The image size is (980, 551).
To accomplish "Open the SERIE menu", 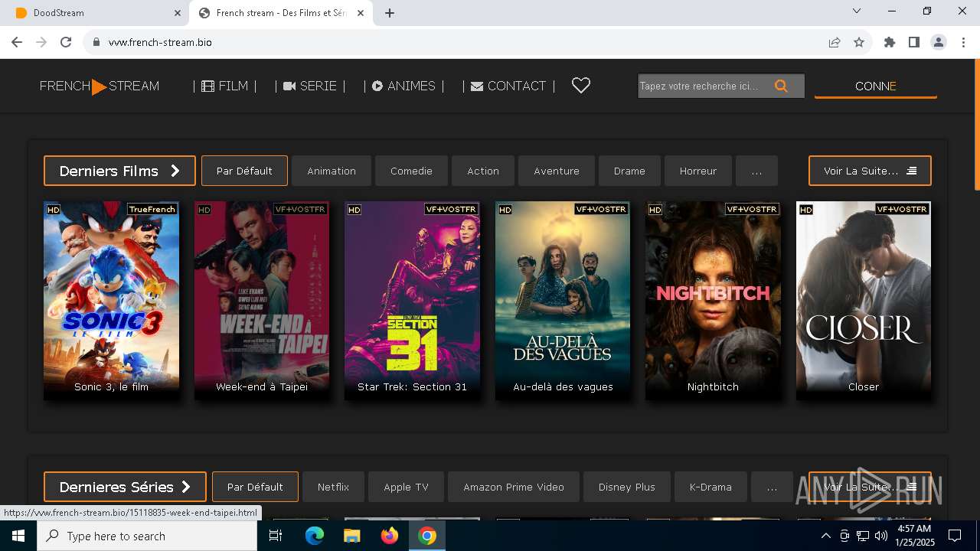I will (x=310, y=86).
